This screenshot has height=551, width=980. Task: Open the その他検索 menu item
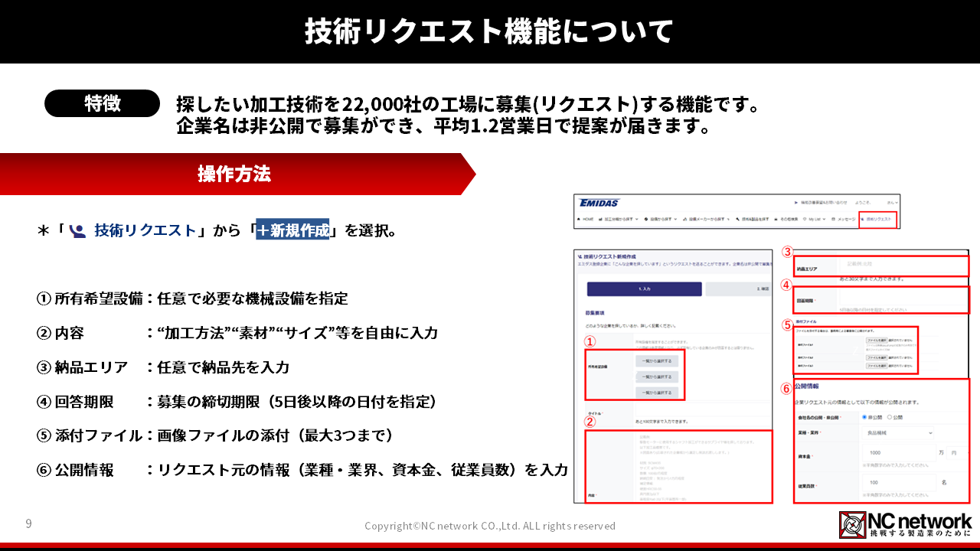point(786,219)
